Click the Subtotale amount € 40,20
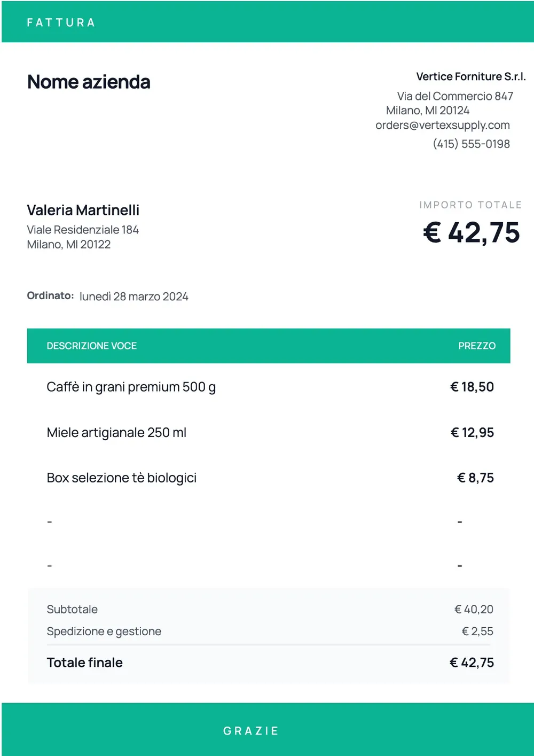Viewport: 534px width, 756px height. 474,609
